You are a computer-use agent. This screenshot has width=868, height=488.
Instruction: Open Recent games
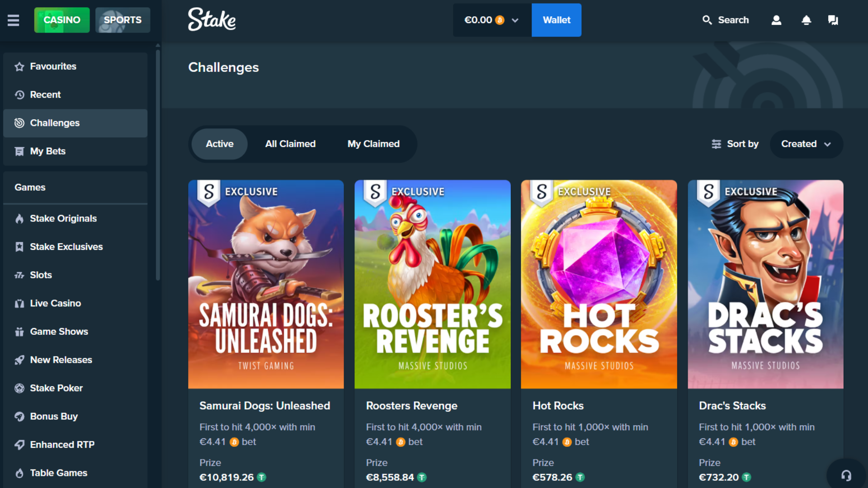pos(75,95)
